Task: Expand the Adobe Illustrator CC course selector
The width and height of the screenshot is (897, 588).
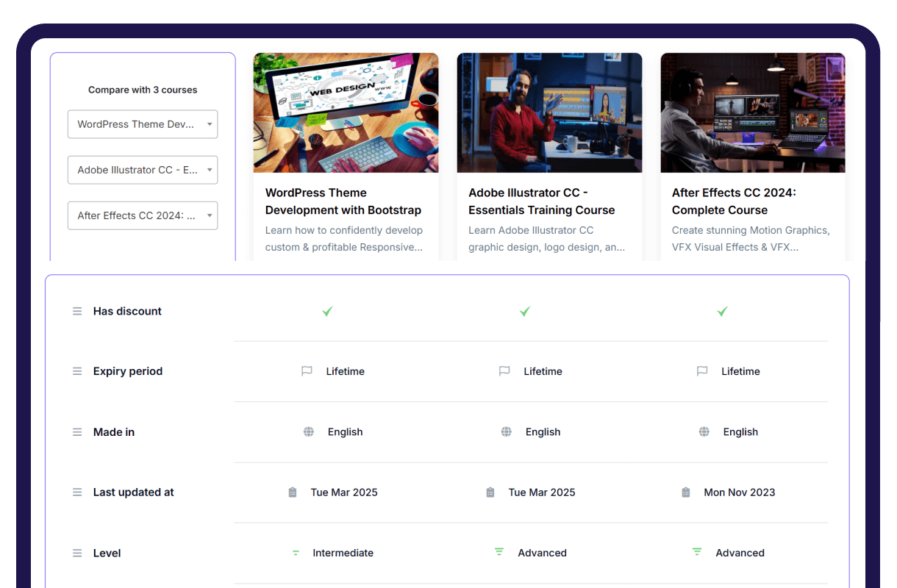Action: 143,170
